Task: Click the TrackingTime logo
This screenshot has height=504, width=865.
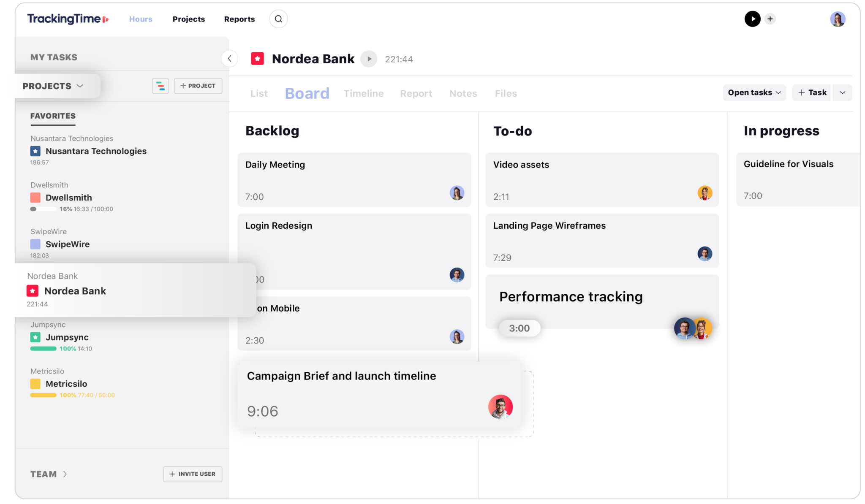Action: point(65,19)
